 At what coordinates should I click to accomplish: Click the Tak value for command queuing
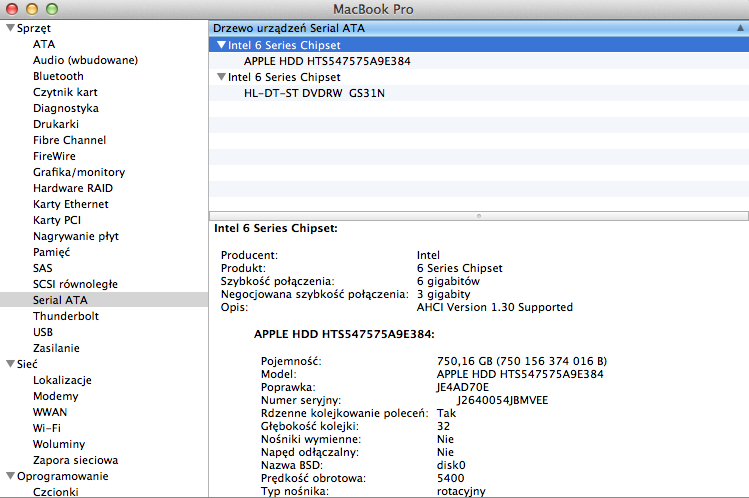[x=446, y=413]
